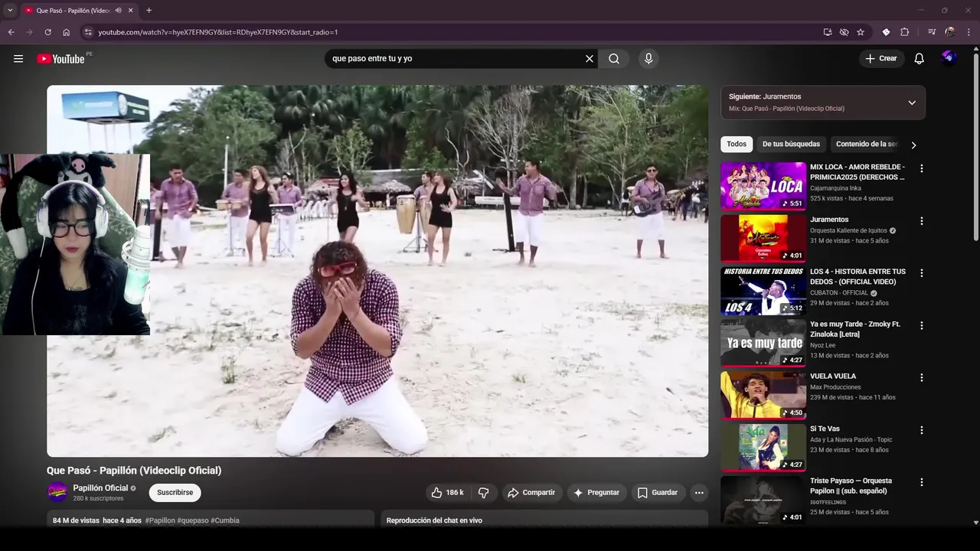Open more actions menu under video
This screenshot has height=551, width=980.
699,493
